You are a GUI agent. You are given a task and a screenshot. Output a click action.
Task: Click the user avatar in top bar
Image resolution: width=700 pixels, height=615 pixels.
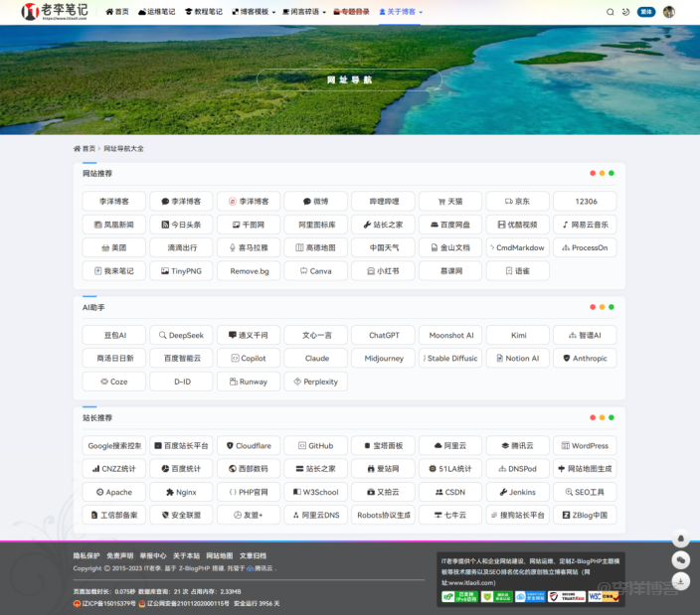(669, 12)
